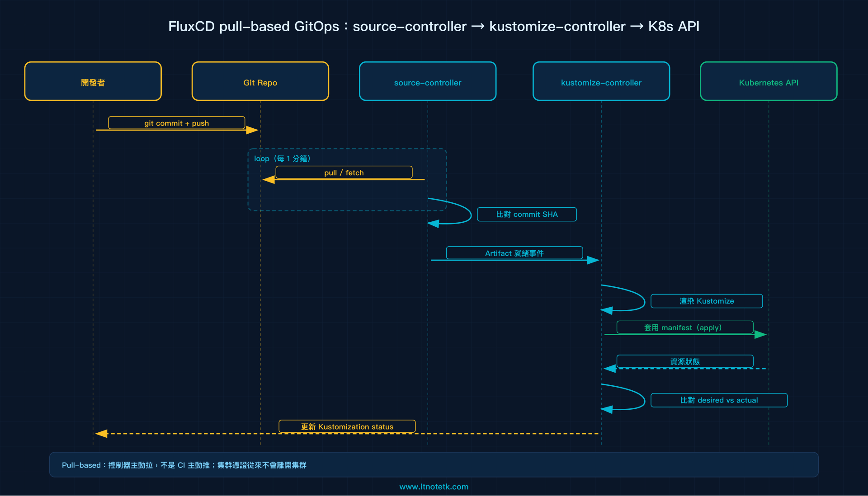Select the '比對 commit SHA' label
The height and width of the screenshot is (496, 868).
pyautogui.click(x=527, y=214)
